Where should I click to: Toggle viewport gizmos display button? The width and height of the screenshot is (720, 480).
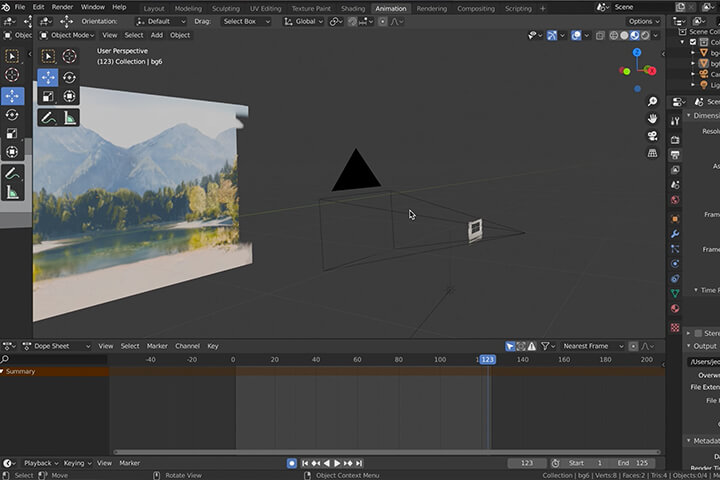pos(552,35)
